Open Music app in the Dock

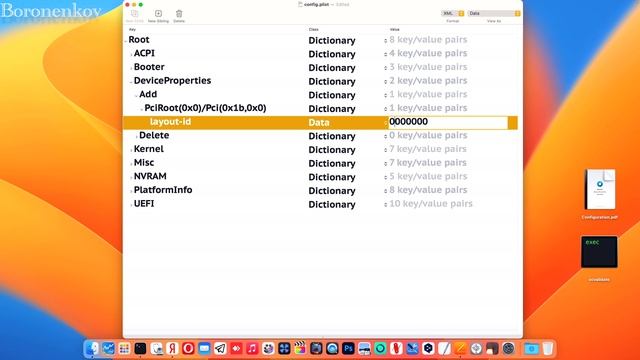tap(252, 348)
